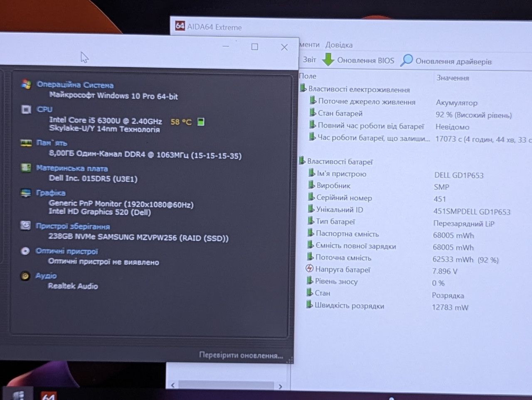Open the Пам'ять section link

[x=52, y=143]
